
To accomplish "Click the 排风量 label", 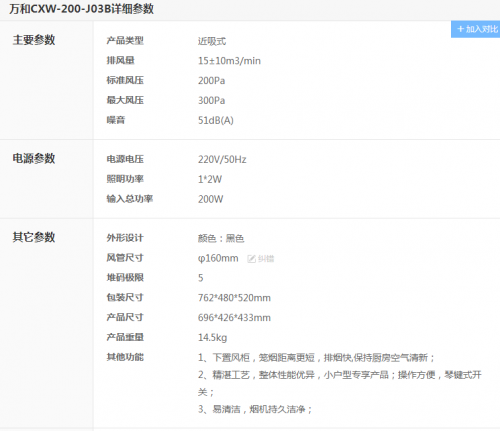I will pos(120,60).
